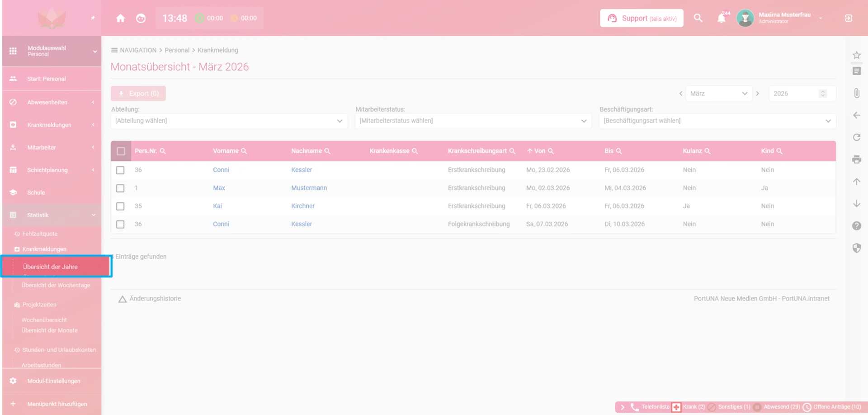Open Fehlzeitquote statistics
This screenshot has height=415, width=868.
[x=40, y=234]
